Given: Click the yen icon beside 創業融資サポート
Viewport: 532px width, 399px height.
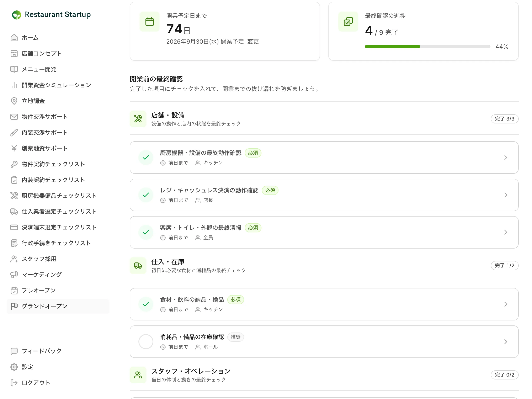Looking at the screenshot, I should click(x=14, y=148).
